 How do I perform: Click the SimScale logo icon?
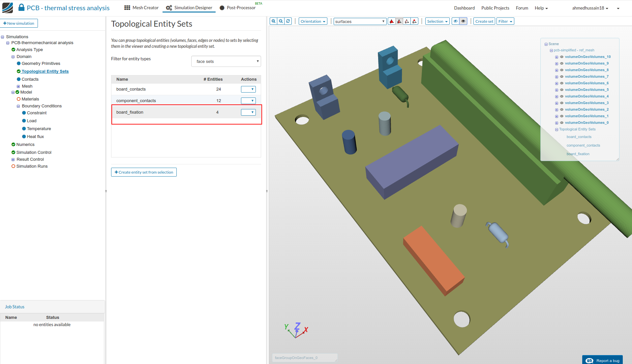tap(8, 8)
